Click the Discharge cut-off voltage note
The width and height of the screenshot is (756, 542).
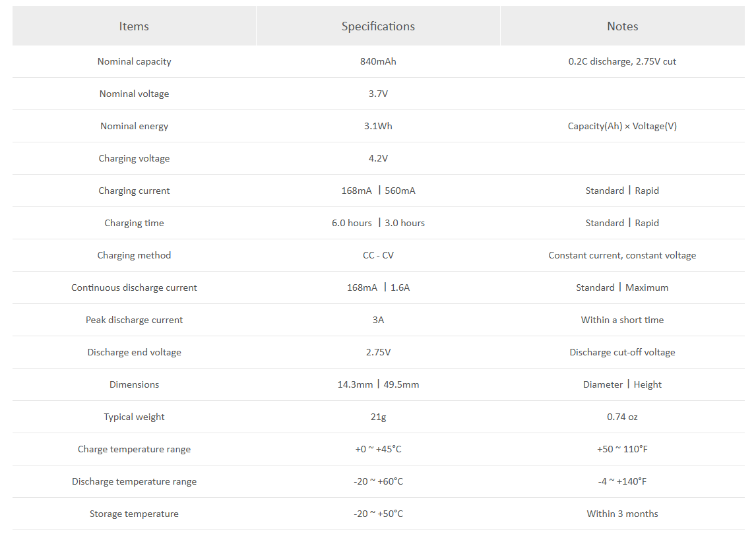coord(622,352)
